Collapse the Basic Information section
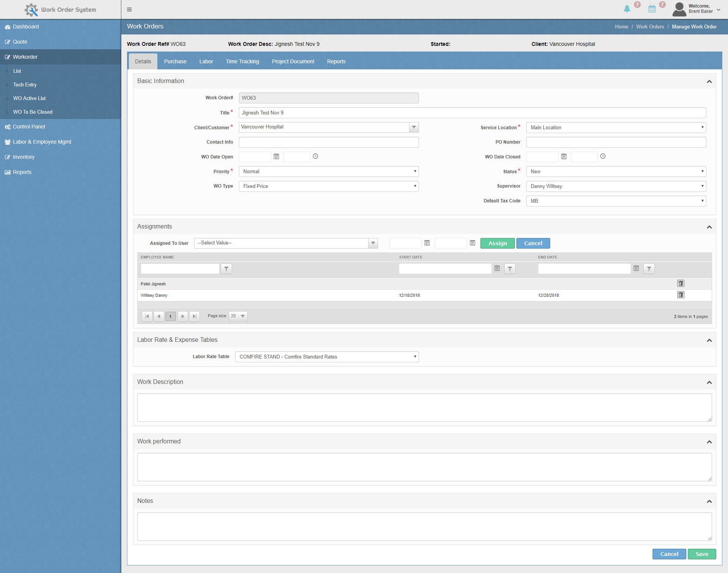 point(710,80)
